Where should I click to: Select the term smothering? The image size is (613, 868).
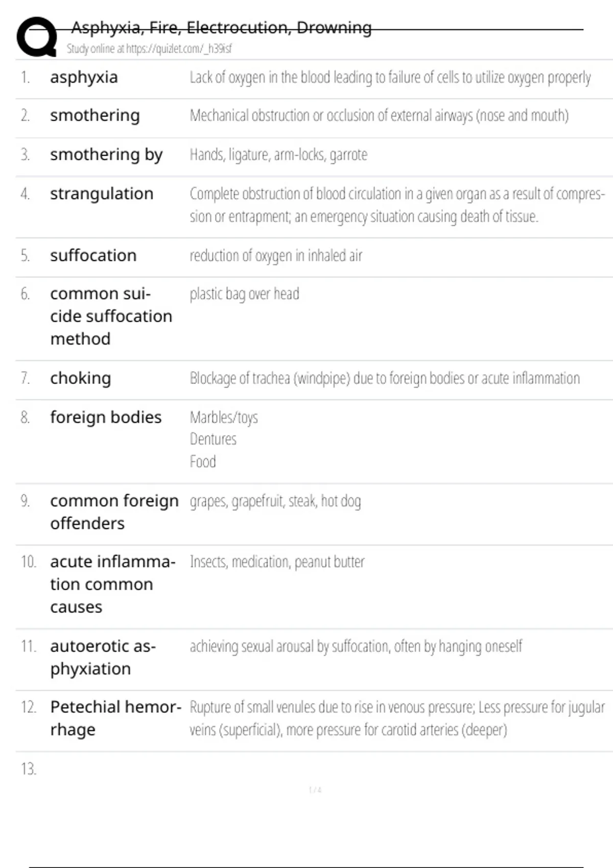(x=95, y=115)
